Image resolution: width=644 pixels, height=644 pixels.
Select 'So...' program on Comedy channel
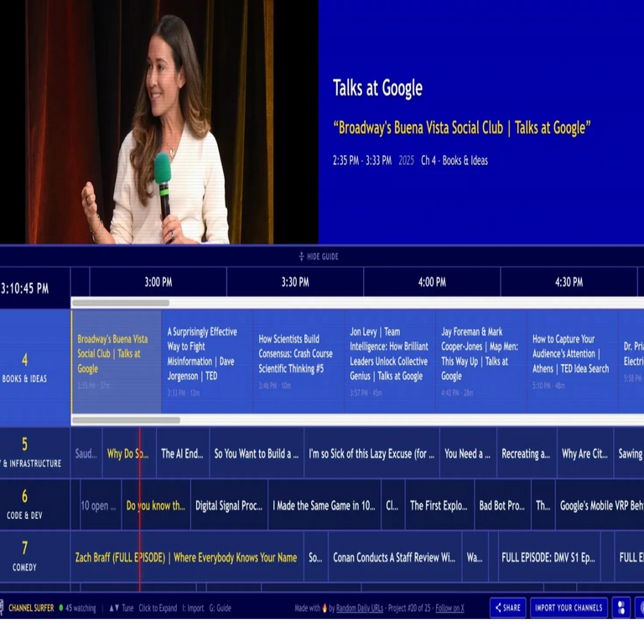316,558
